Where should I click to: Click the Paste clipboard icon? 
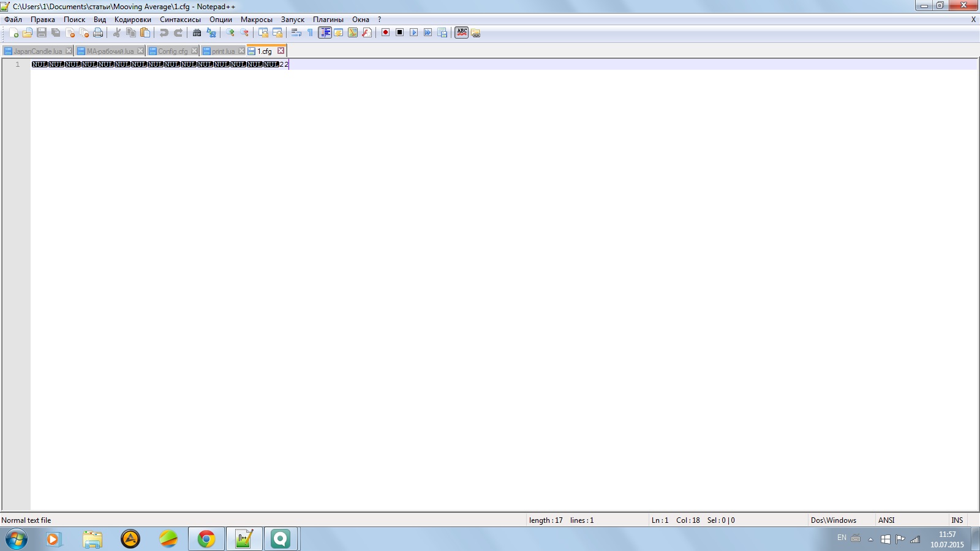145,33
